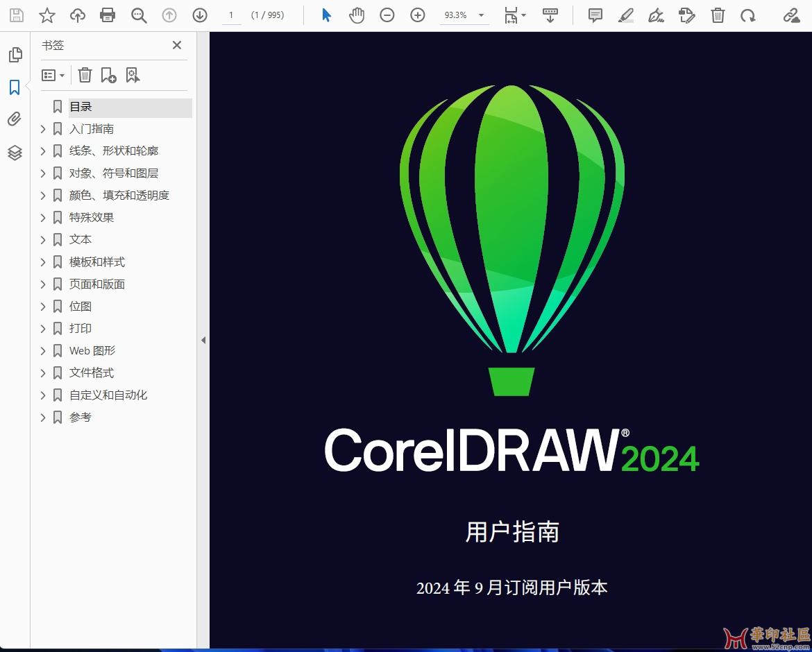Open the bookmark options menu dropdown
The height and width of the screenshot is (652, 812).
[53, 76]
